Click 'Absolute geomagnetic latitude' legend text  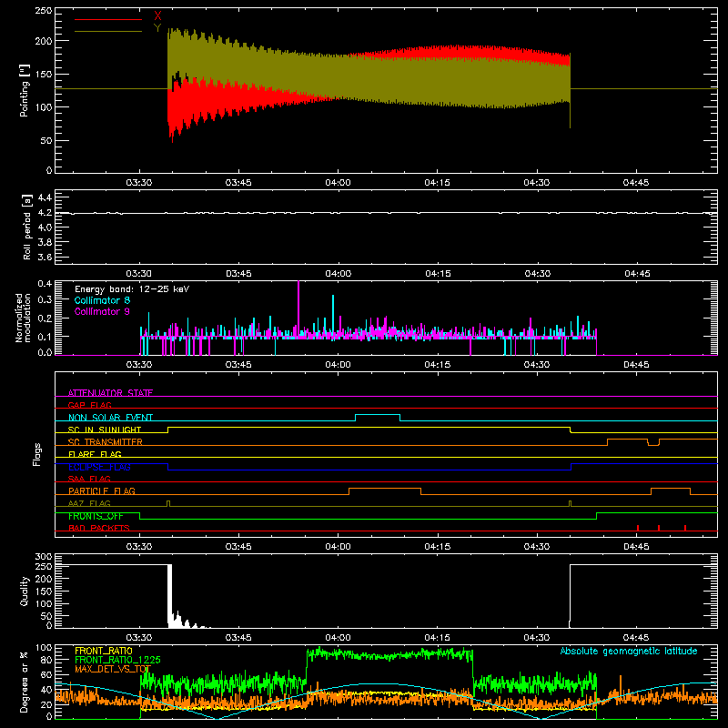tap(629, 652)
